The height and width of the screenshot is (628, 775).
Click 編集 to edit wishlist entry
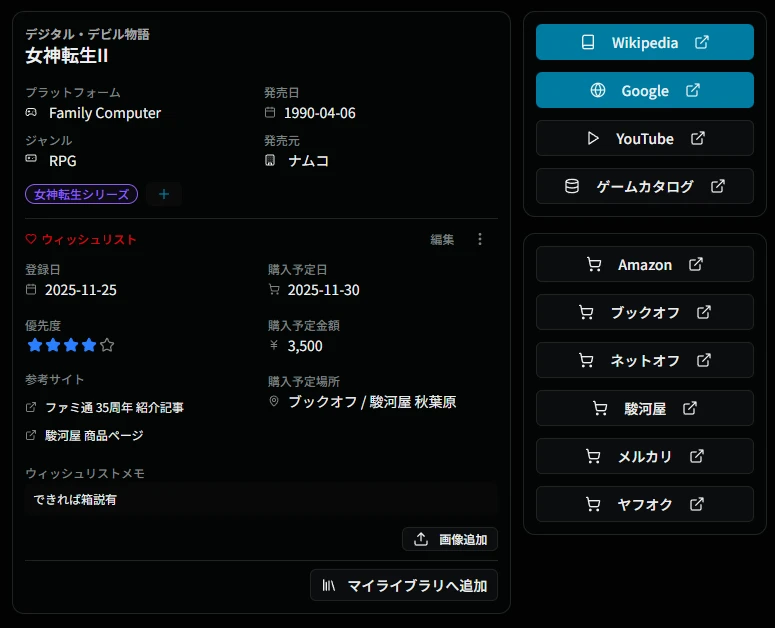click(x=442, y=240)
